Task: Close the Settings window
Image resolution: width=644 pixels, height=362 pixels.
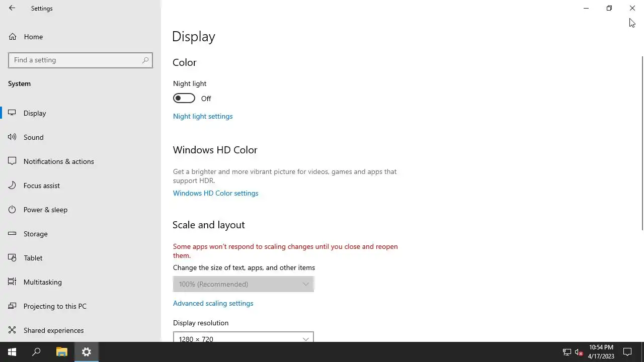Action: click(632, 8)
